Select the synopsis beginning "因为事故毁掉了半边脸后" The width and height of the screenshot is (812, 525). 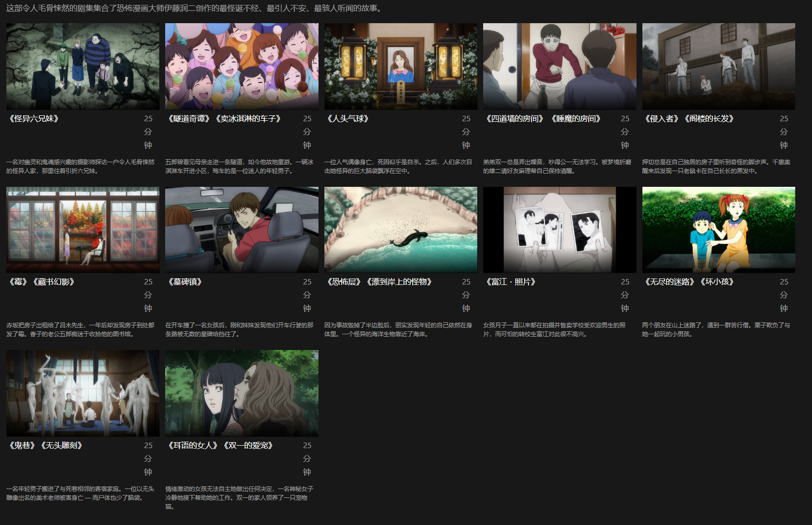click(x=398, y=330)
